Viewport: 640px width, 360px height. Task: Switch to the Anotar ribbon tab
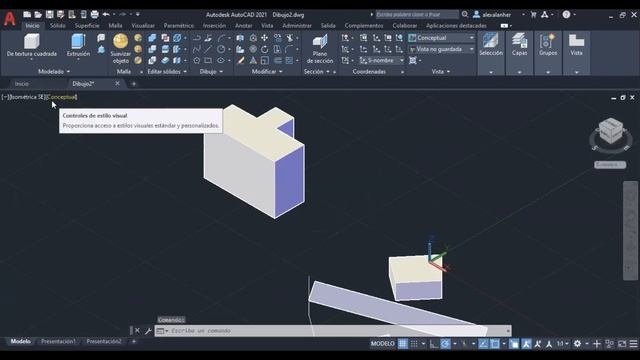tap(243, 25)
